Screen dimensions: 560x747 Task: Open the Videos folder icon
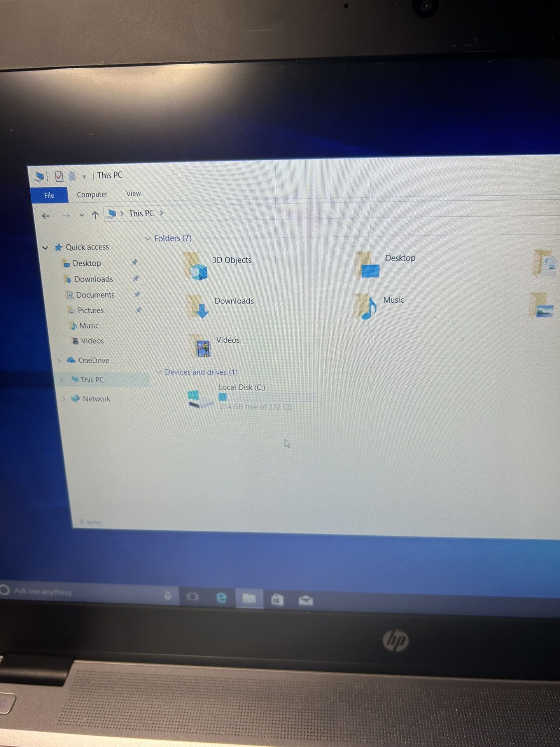tap(203, 346)
